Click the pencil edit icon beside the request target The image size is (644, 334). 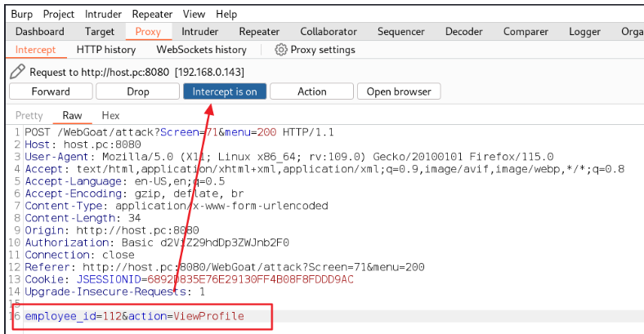click(17, 71)
